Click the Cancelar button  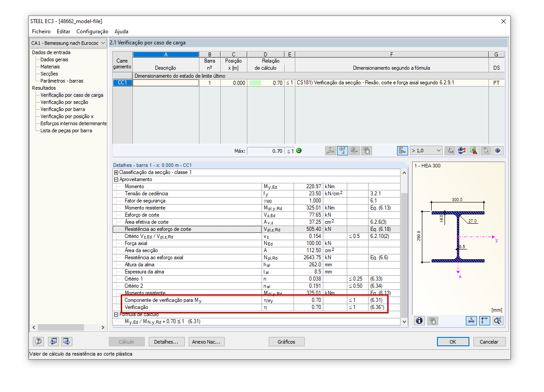click(x=489, y=342)
